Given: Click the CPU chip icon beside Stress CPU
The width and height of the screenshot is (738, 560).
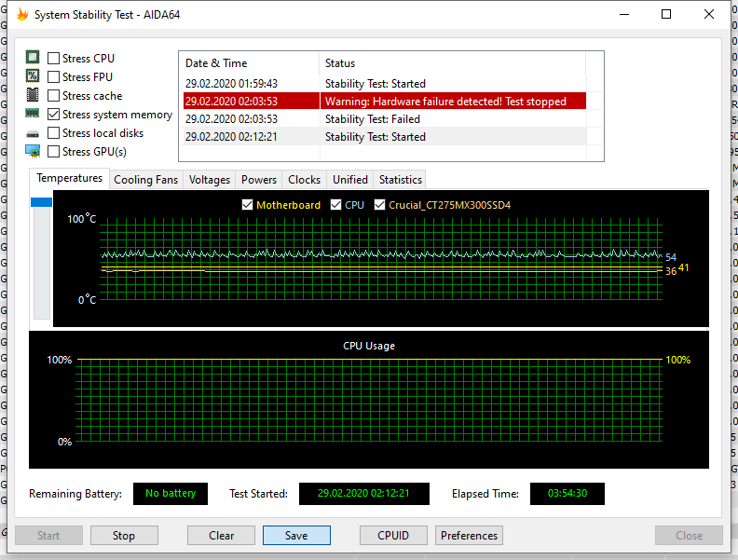Looking at the screenshot, I should tap(33, 58).
